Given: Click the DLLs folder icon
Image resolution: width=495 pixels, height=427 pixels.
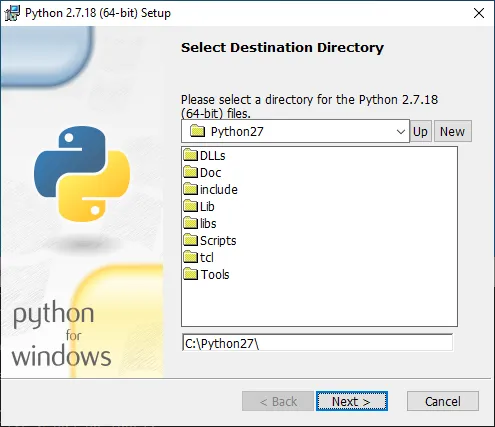Looking at the screenshot, I should click(191, 155).
